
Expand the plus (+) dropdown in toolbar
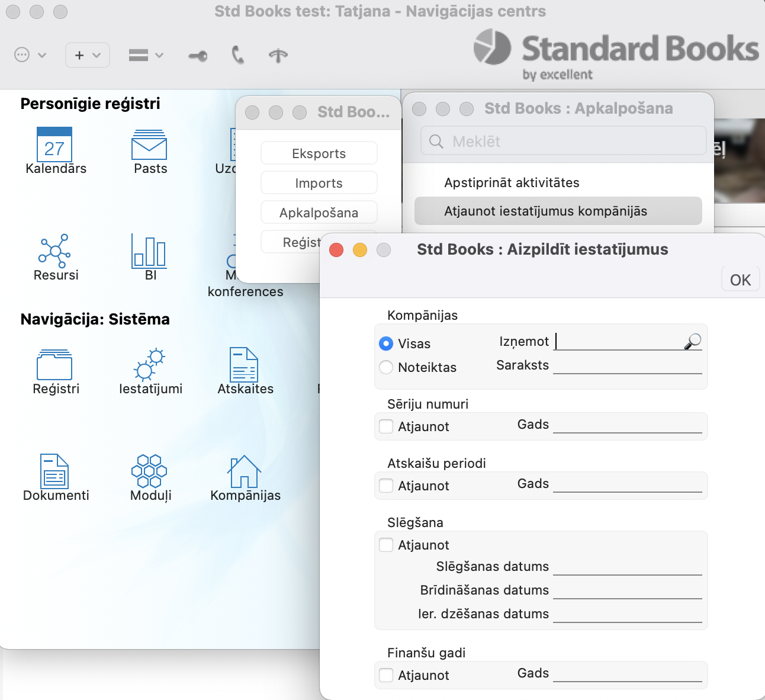87,55
